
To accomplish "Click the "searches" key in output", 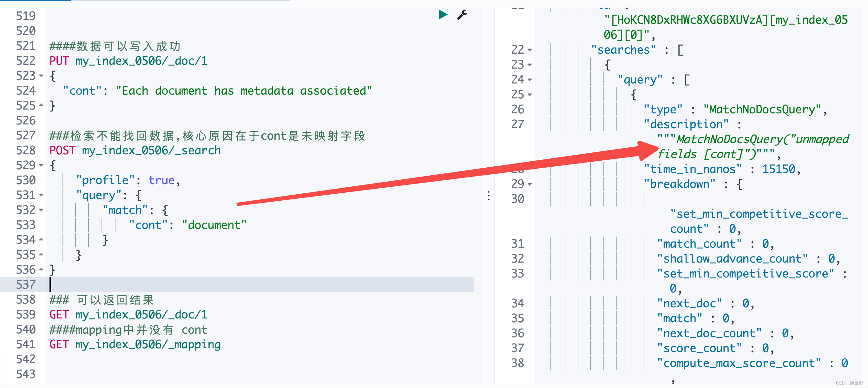I will coord(623,50).
